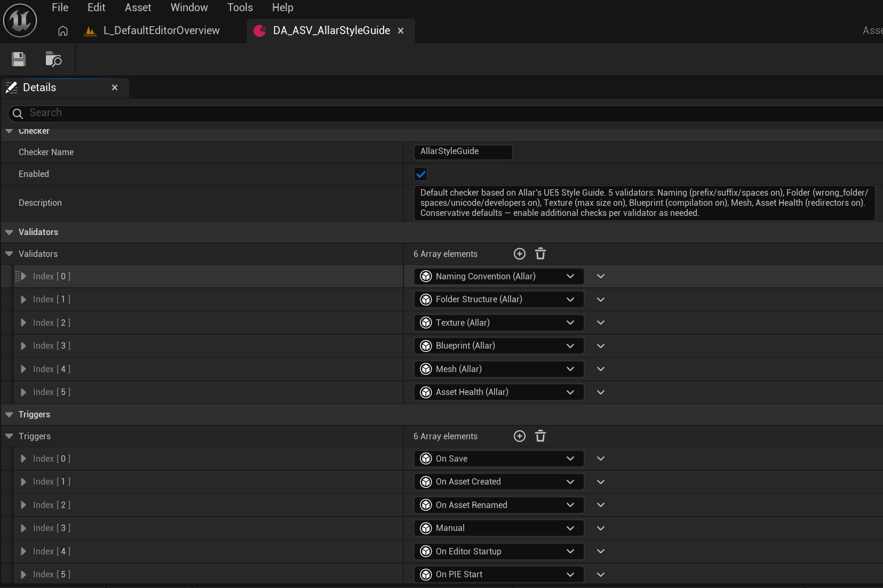883x588 pixels.
Task: Click the home icon beside L_DefaultEditorOverview
Action: coord(63,31)
